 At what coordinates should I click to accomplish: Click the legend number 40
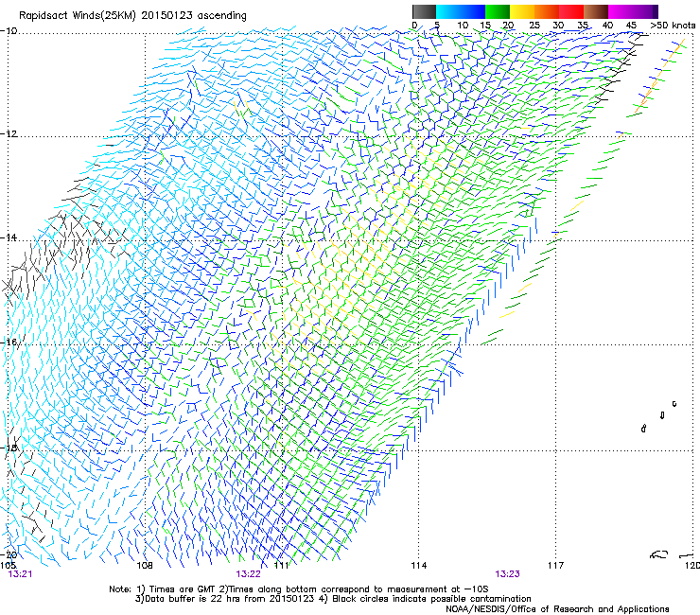(607, 26)
